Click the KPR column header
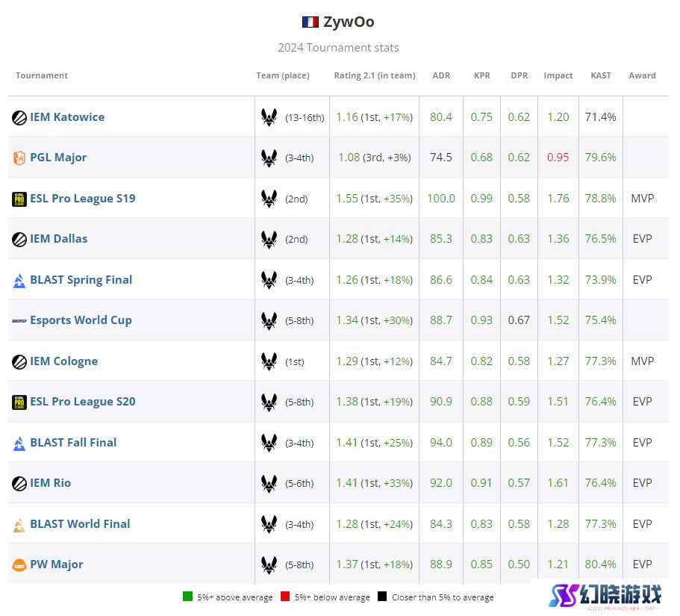This screenshot has height=616, width=680. pos(481,75)
